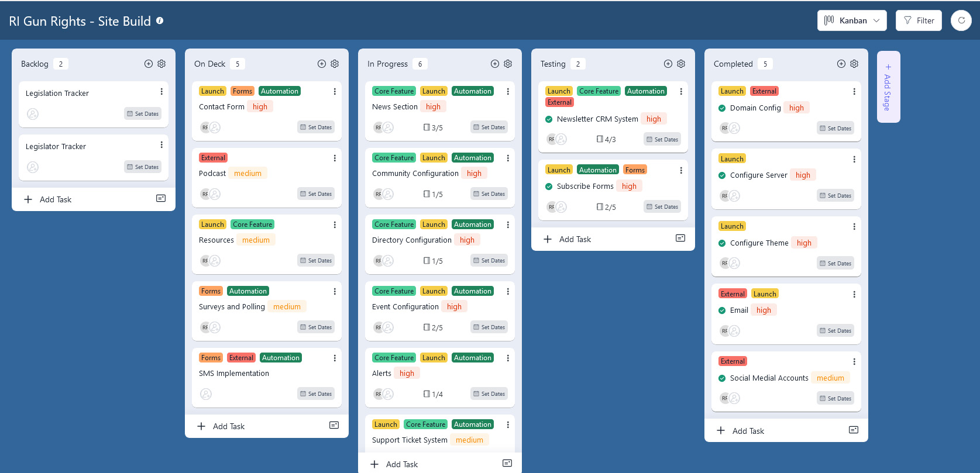
Task: Click the plus icon in Completed header
Action: tap(841, 64)
